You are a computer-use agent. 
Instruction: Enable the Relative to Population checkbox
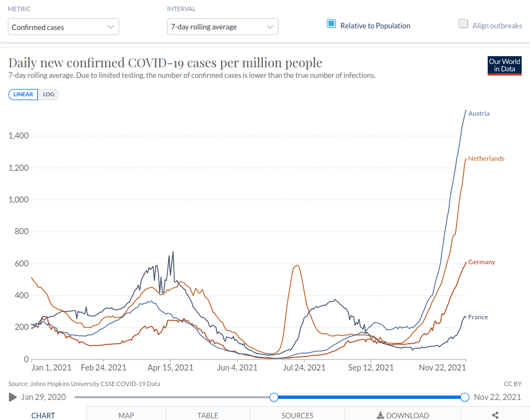point(331,24)
